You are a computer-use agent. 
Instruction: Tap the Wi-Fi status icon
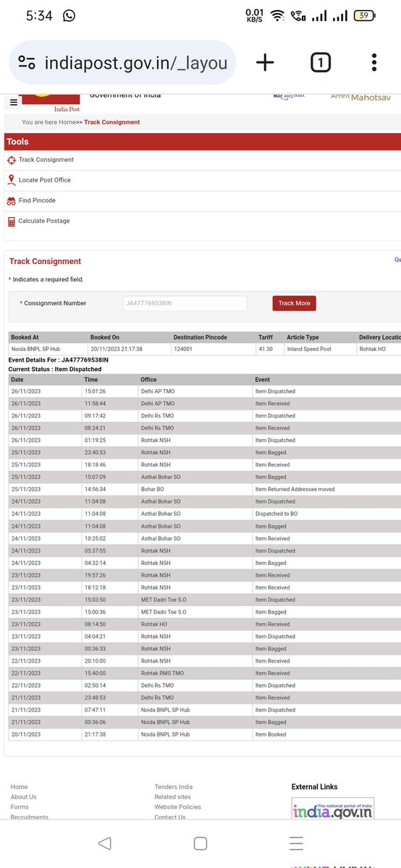pos(277,15)
